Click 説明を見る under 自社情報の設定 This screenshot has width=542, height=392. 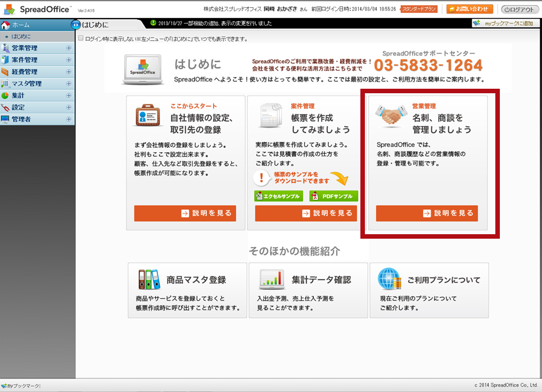[x=185, y=213]
